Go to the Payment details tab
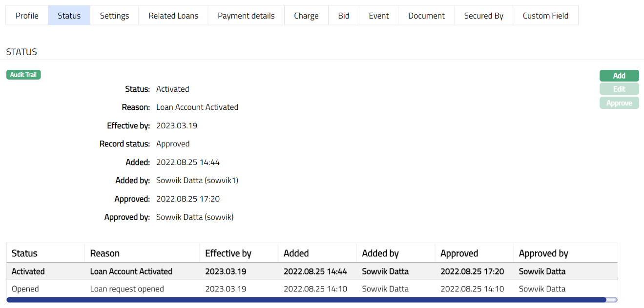The image size is (644, 308). [246, 16]
